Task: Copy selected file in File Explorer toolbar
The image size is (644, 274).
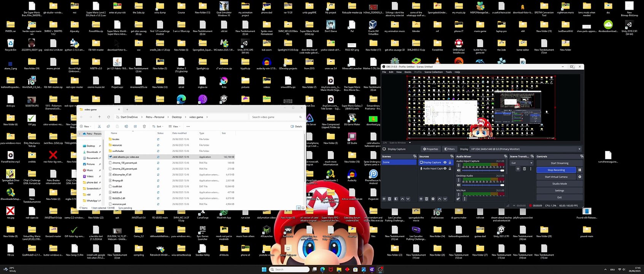Action: click(x=108, y=126)
